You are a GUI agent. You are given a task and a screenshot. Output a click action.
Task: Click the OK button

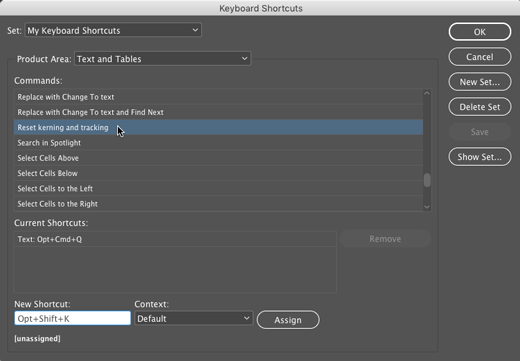tap(480, 32)
